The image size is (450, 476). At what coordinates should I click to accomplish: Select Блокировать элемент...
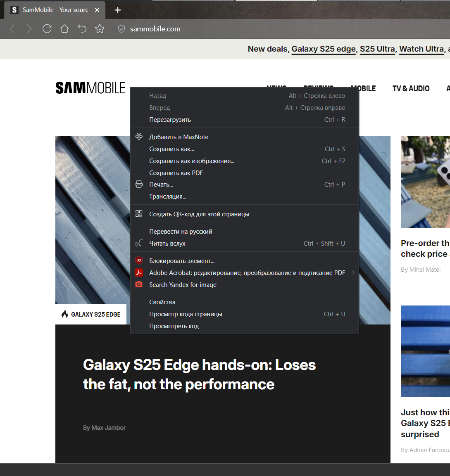click(x=244, y=261)
